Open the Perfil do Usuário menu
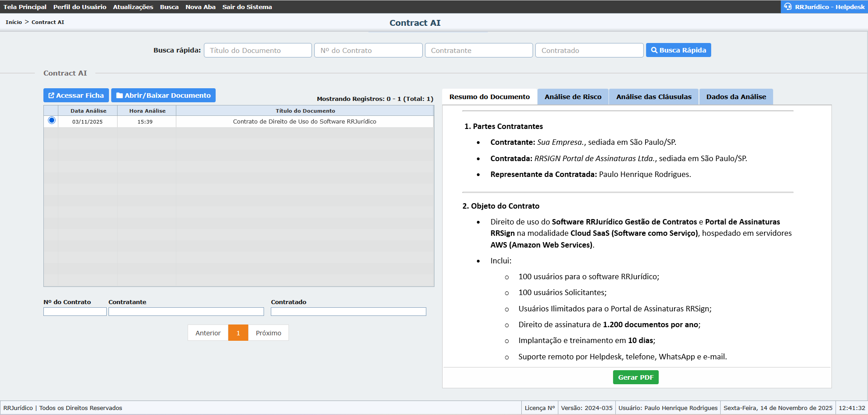 tap(80, 7)
